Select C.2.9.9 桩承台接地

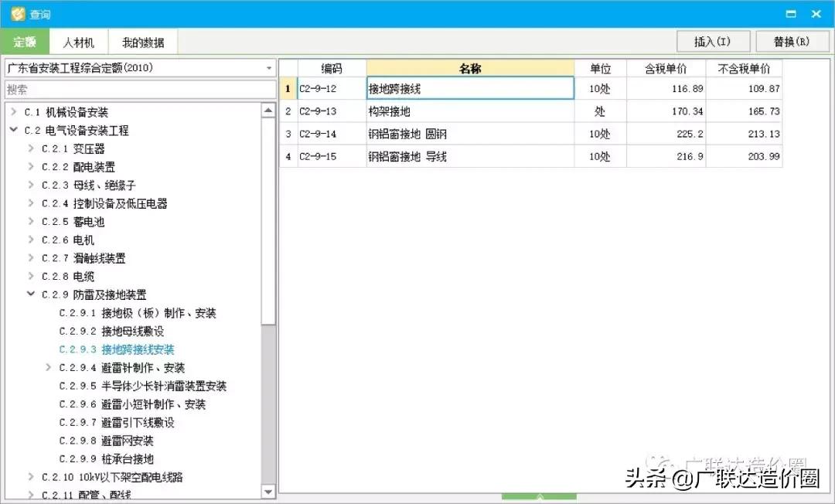click(x=106, y=458)
